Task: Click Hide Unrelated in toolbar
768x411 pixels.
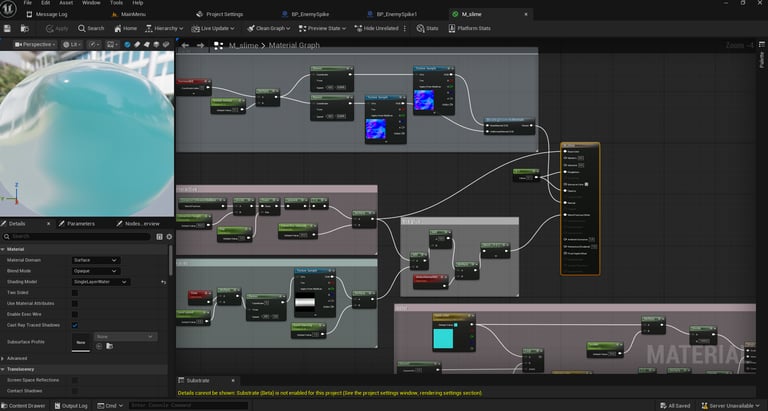Action: [x=375, y=28]
